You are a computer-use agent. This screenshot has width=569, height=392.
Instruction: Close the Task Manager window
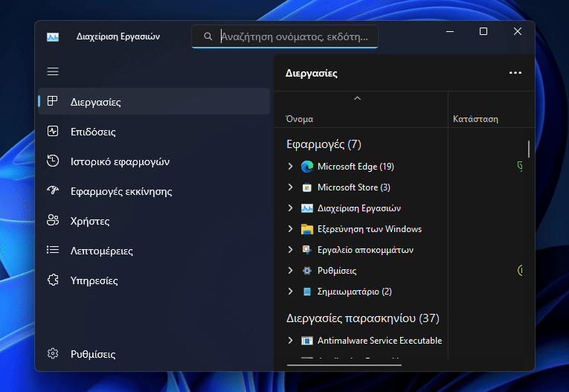click(518, 31)
